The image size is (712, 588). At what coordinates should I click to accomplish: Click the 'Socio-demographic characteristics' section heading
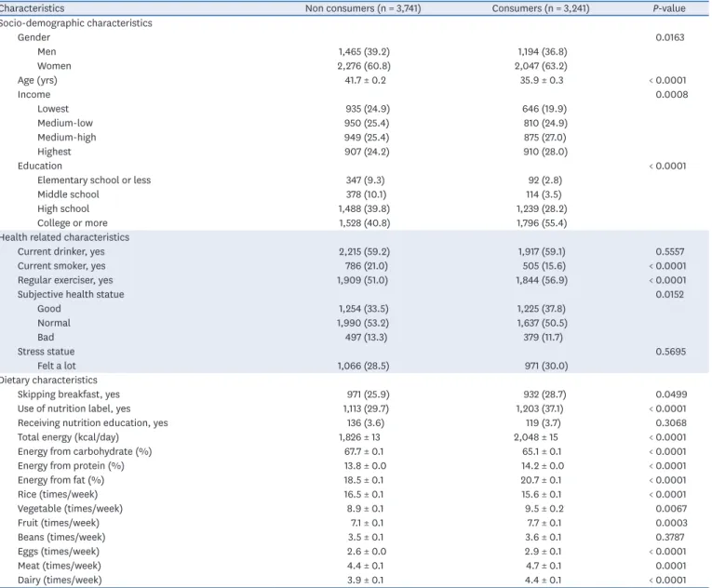pyautogui.click(x=75, y=23)
